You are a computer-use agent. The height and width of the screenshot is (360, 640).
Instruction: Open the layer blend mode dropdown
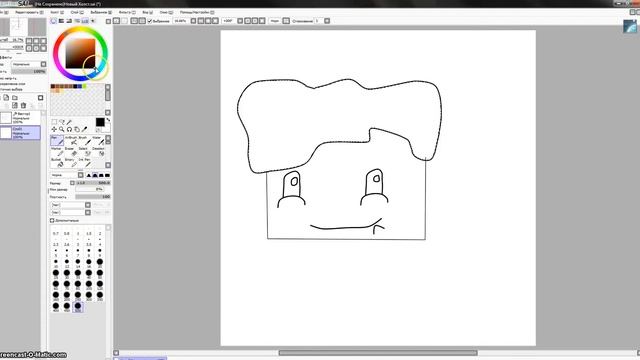[43, 64]
